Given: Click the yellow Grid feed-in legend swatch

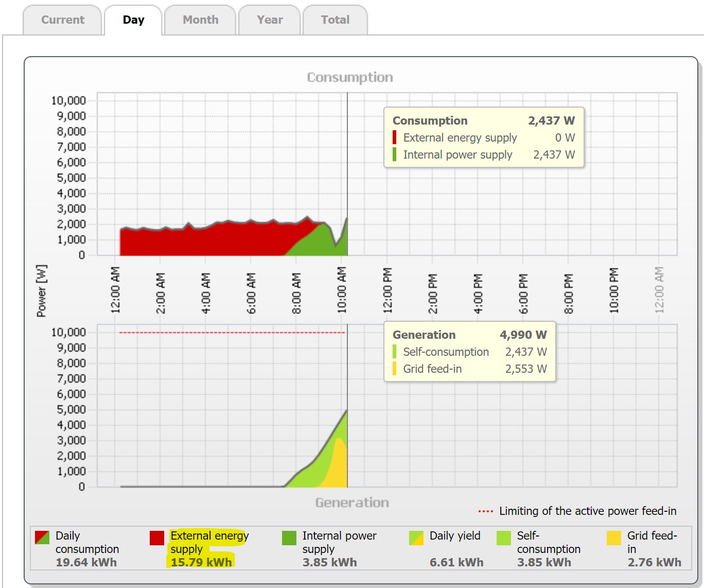Looking at the screenshot, I should click(614, 538).
